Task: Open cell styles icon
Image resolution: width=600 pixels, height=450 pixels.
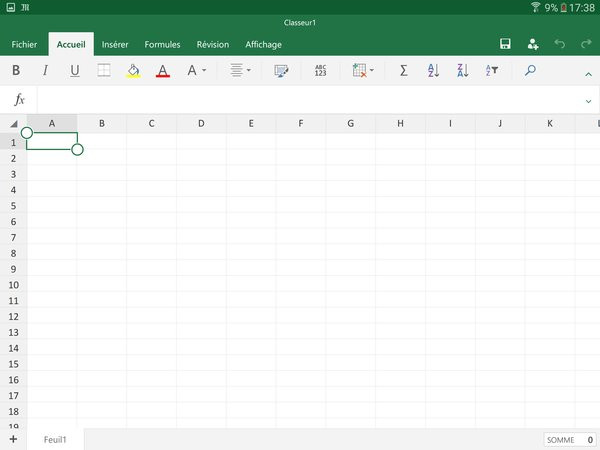Action: click(281, 70)
